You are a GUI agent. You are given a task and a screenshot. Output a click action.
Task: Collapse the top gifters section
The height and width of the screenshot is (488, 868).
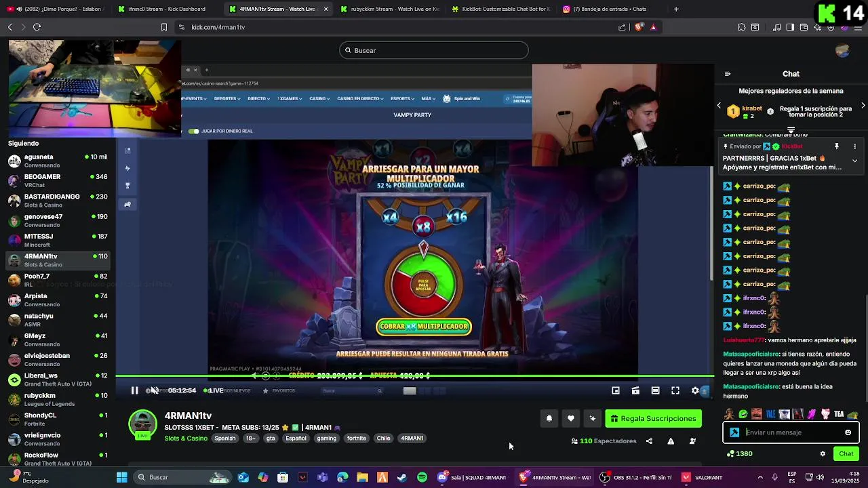[791, 129]
